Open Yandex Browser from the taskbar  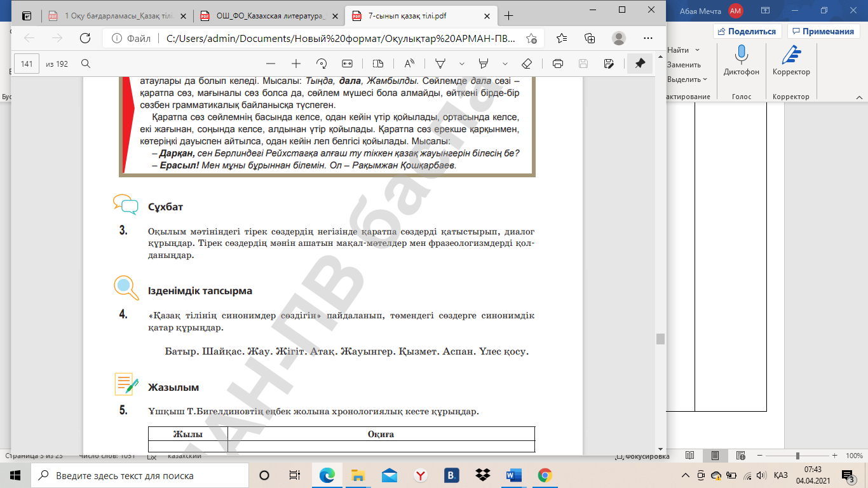(x=421, y=475)
